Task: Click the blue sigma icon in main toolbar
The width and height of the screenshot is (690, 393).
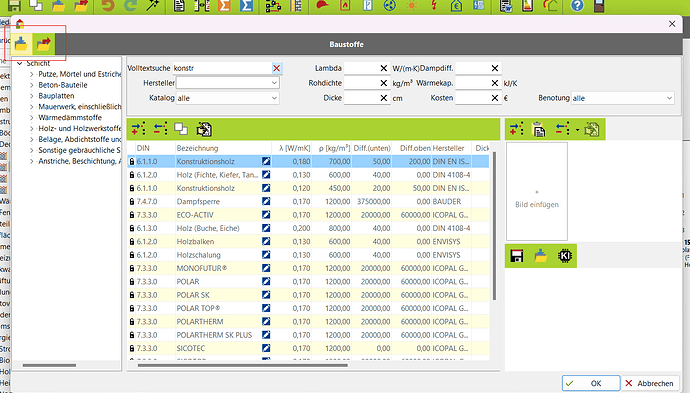Action: [246, 6]
